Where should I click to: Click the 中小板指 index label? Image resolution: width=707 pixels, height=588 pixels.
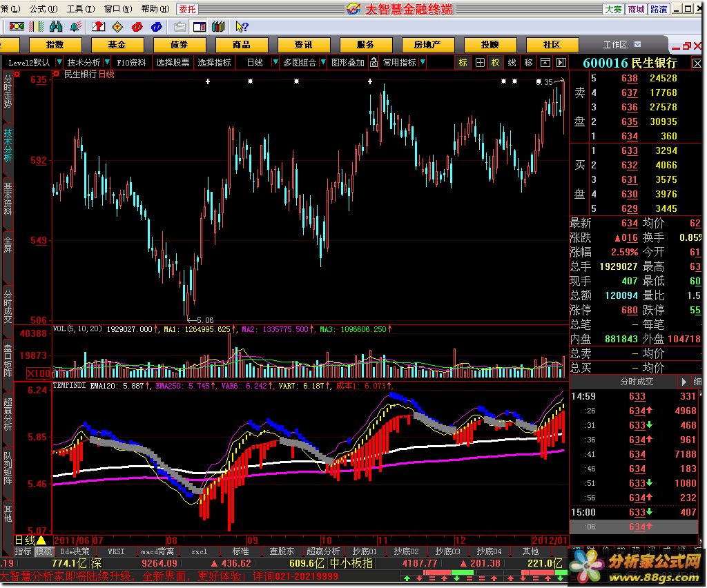click(351, 562)
